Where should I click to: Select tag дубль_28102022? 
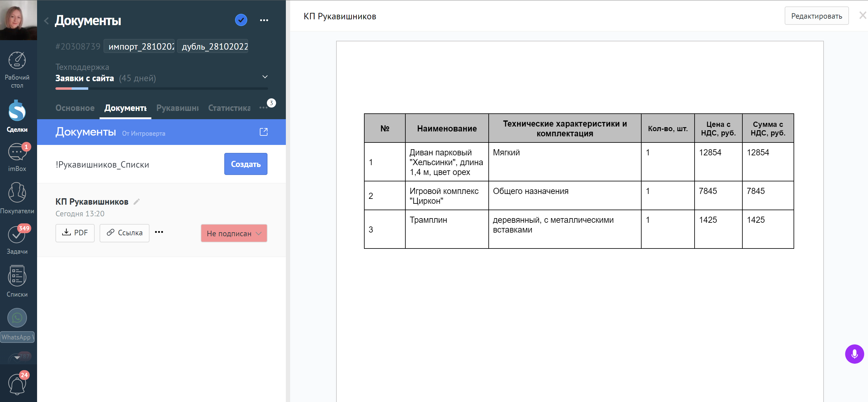[213, 47]
